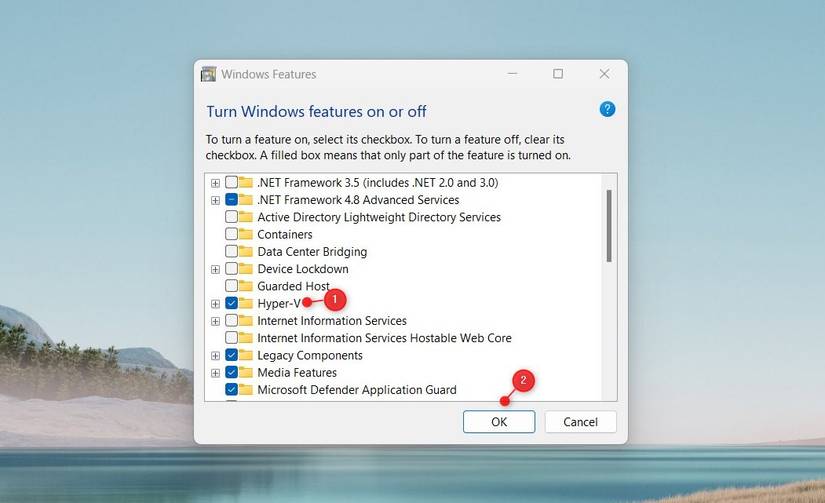
Task: Select the Data Center Bridging folder icon
Action: (x=246, y=252)
